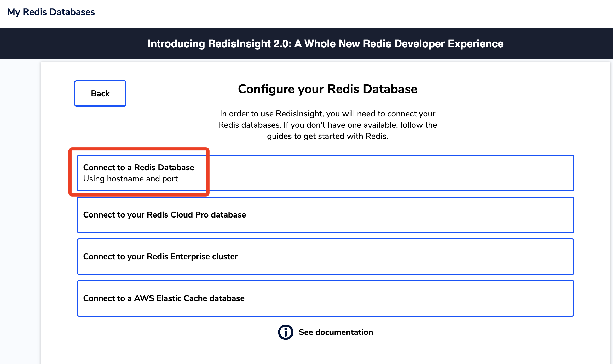Open the See documentation link
The image size is (613, 364).
[x=336, y=332]
